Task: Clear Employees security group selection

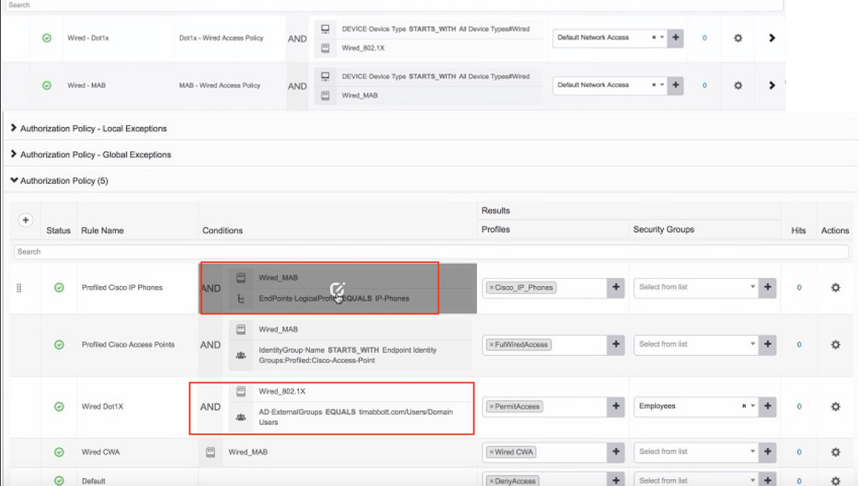Action: pos(744,407)
